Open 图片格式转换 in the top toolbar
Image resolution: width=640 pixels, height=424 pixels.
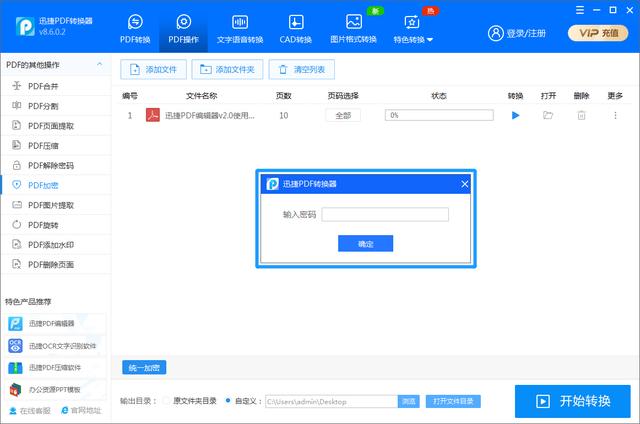[353, 29]
